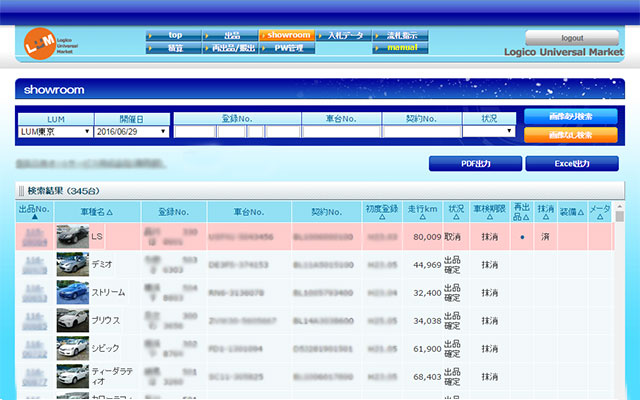The image size is (640, 400).
Task: Go to the 出品 menu
Action: (230, 35)
